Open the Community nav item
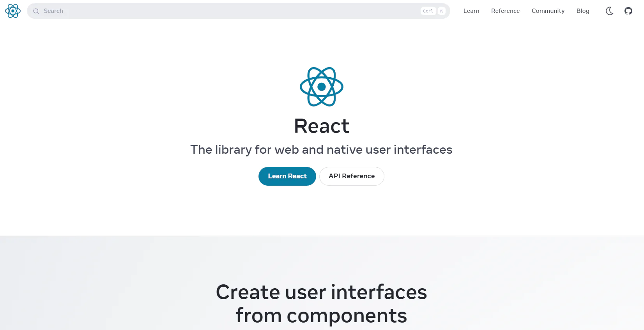 (548, 11)
